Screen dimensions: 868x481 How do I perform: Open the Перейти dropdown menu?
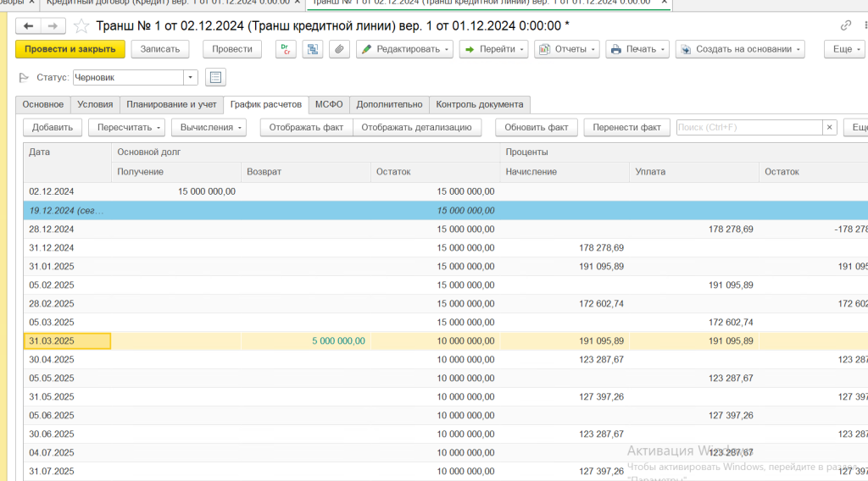(x=493, y=49)
